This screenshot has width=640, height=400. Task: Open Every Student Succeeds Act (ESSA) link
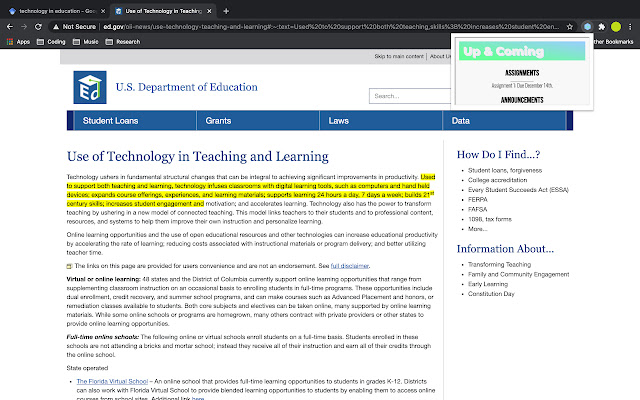tap(518, 190)
